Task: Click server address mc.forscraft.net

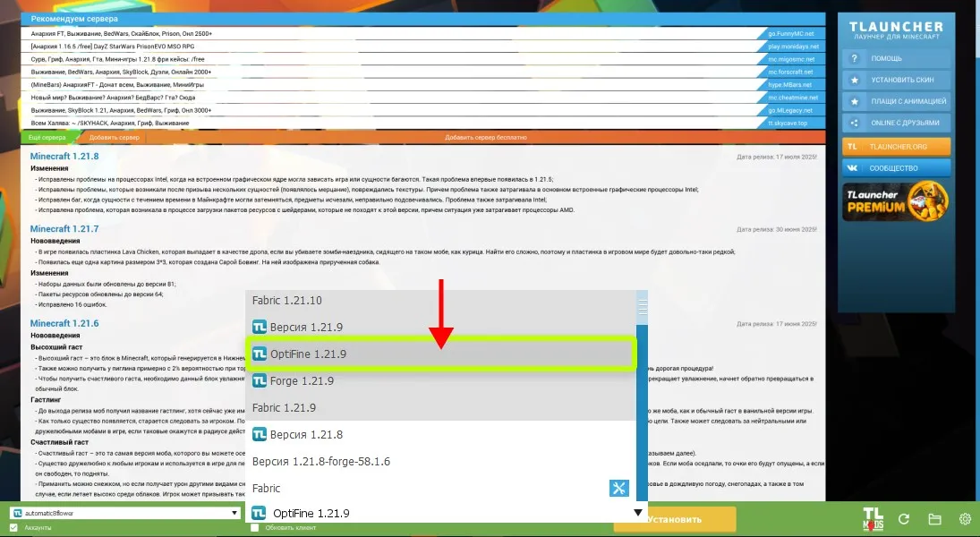Action: pos(790,72)
